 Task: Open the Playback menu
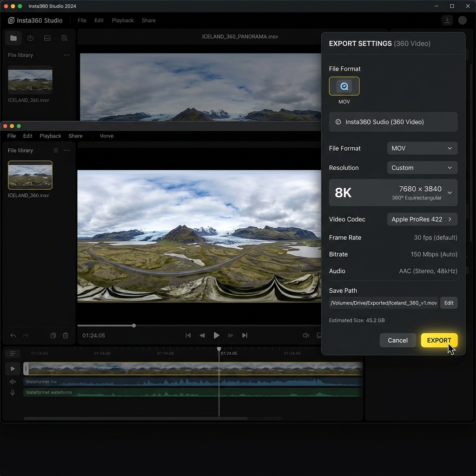[122, 20]
